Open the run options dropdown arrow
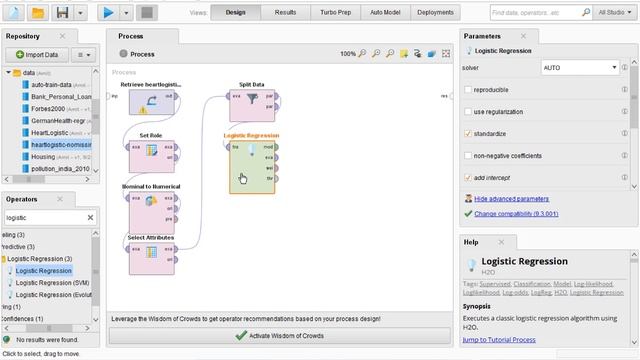Viewport: 640px width, 360px height. coord(126,13)
